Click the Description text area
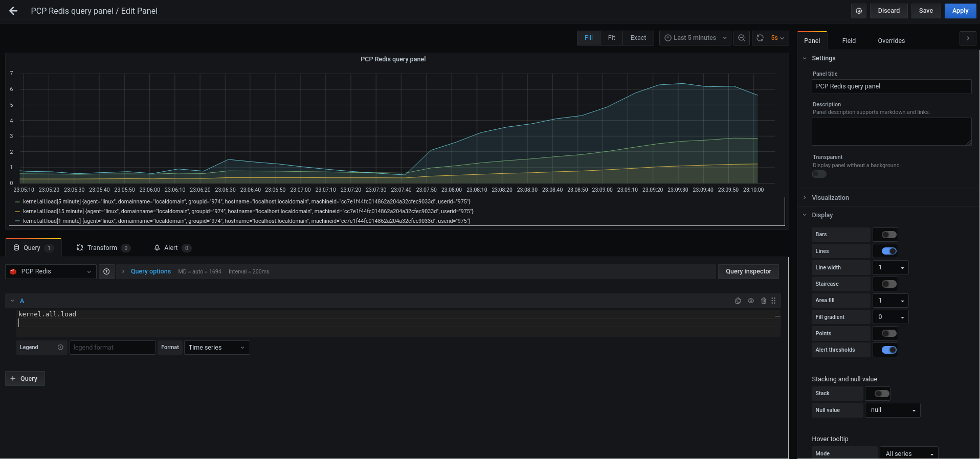Image resolution: width=980 pixels, height=459 pixels. pos(892,132)
